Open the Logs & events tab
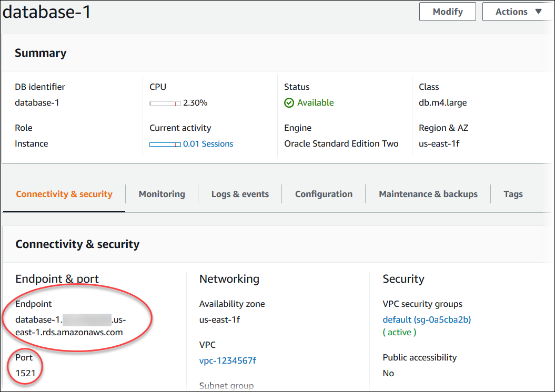 [240, 194]
